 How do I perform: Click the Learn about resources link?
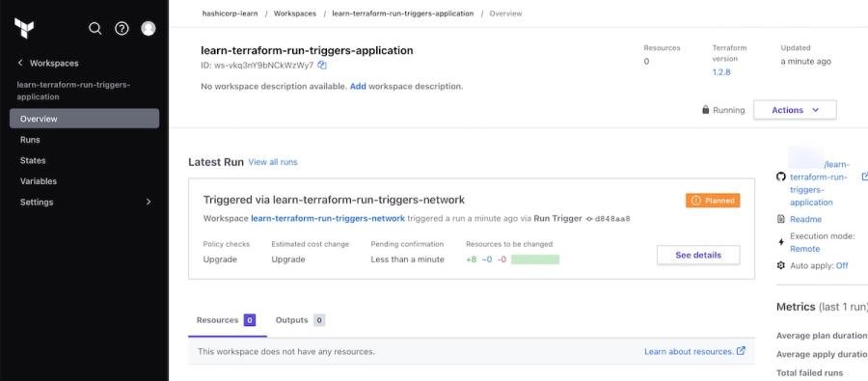pyautogui.click(x=690, y=352)
